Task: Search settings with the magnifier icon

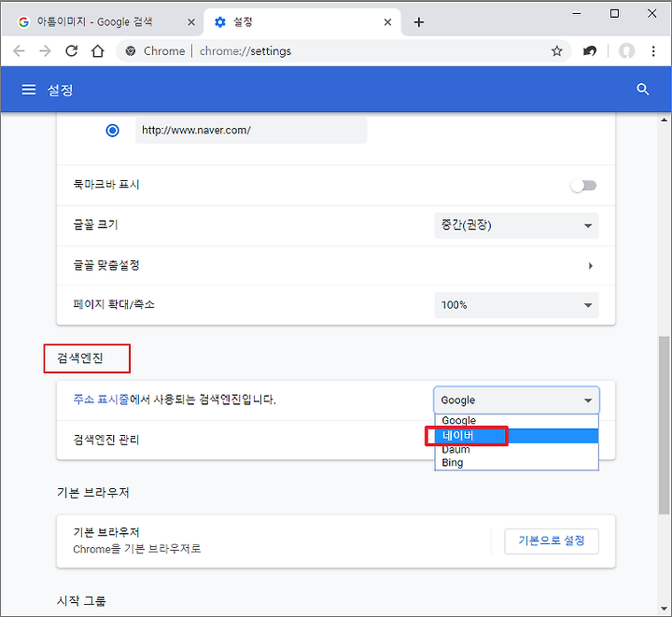Action: (642, 90)
